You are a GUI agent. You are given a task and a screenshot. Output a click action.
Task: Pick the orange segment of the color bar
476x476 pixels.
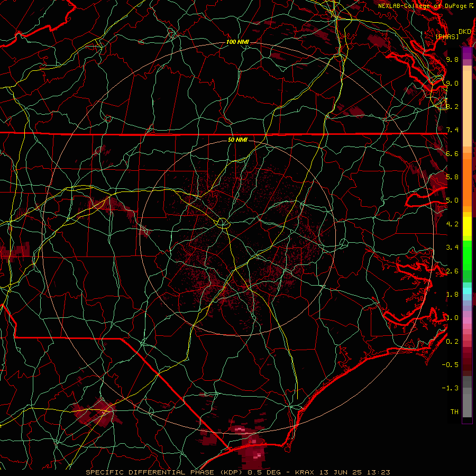467,182
